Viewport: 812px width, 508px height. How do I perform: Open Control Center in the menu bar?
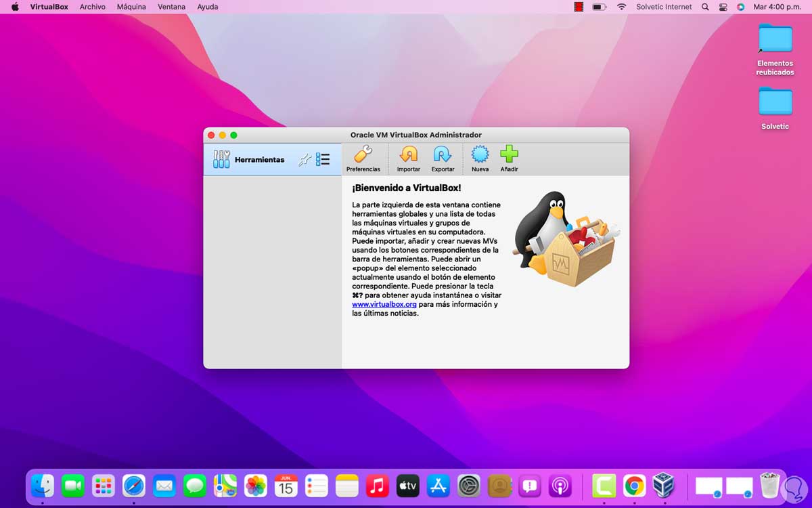point(723,7)
